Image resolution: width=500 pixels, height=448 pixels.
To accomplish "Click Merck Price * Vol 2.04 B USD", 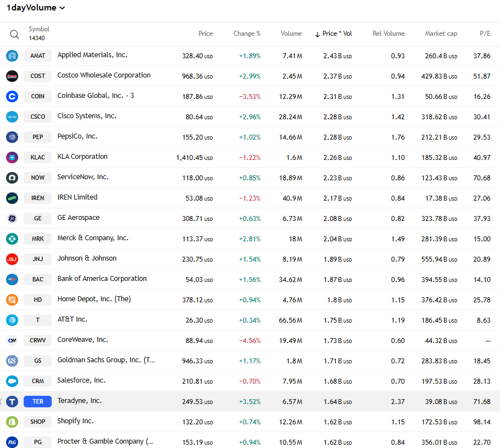I will (338, 239).
